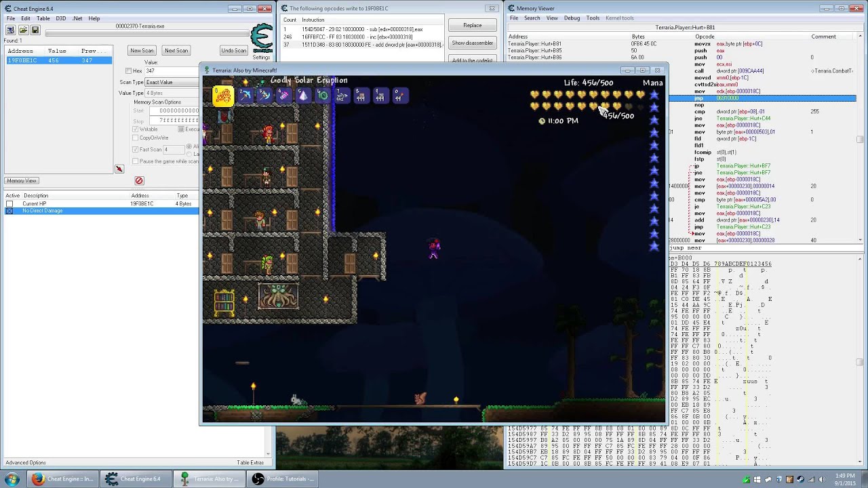868x488 pixels.
Task: Toggle the Writable checkbox
Action: tap(136, 129)
